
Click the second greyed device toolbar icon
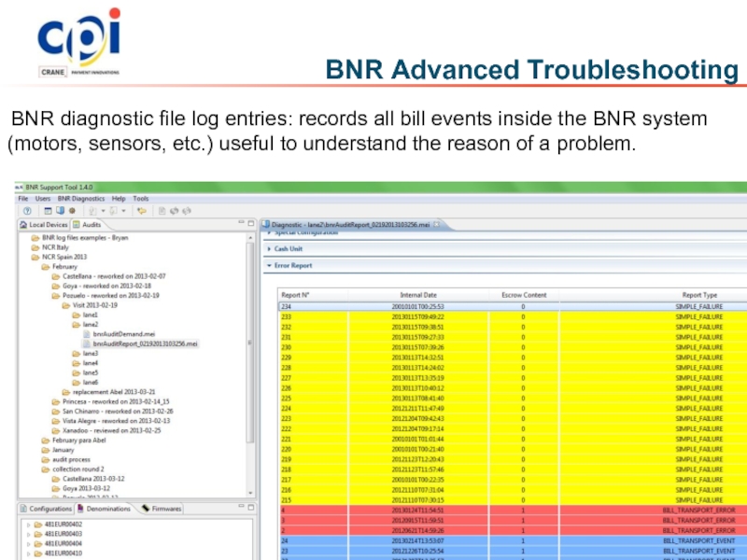click(x=113, y=211)
